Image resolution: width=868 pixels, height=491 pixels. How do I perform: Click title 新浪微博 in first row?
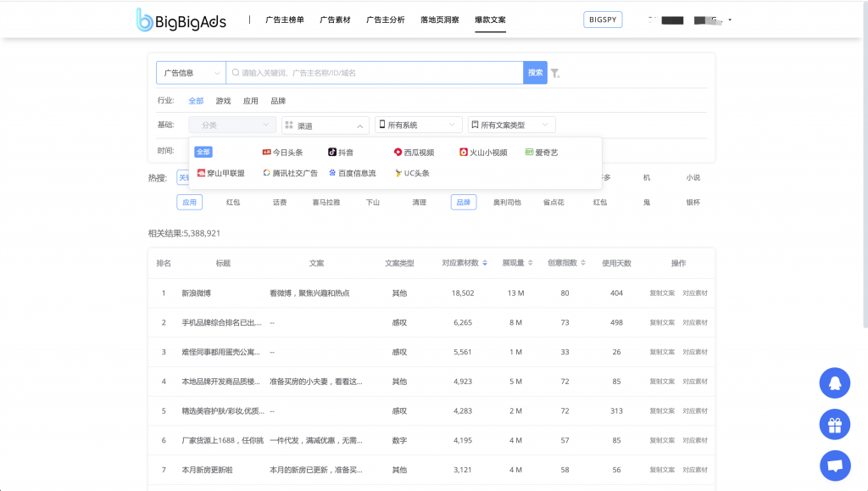(197, 293)
